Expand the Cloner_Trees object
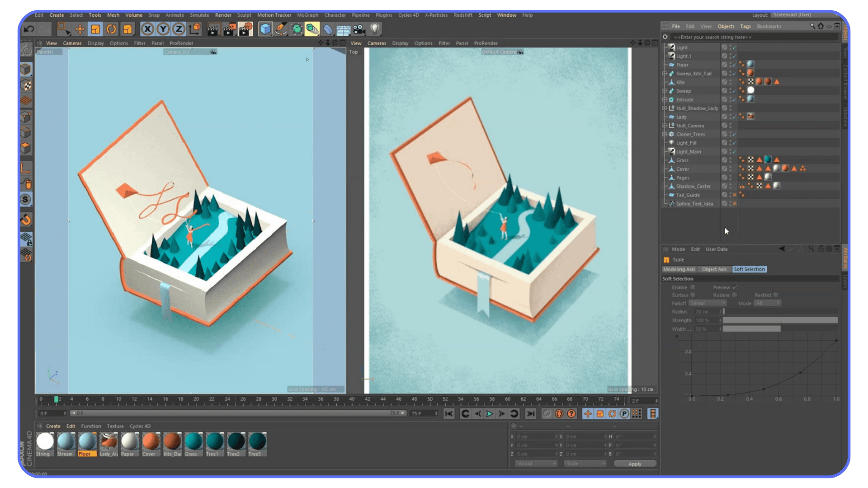 [665, 134]
